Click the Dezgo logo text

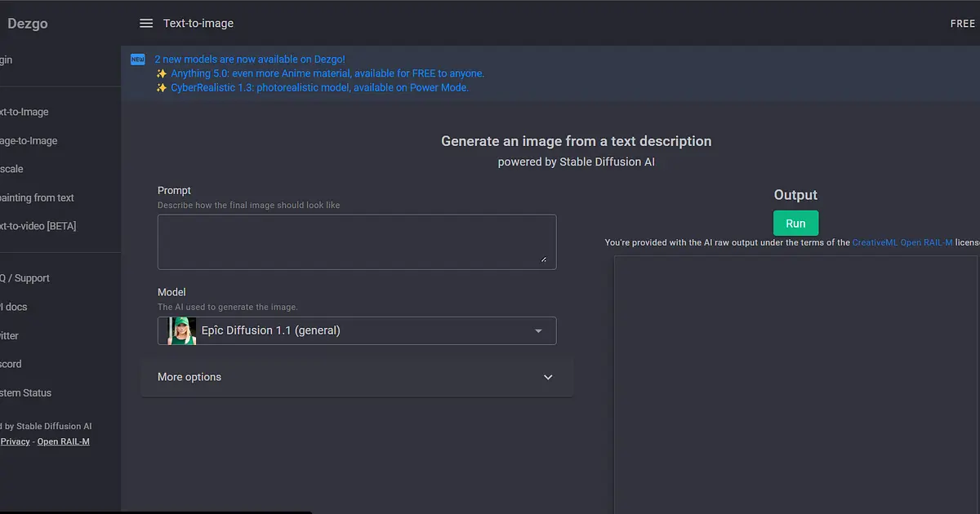pos(28,24)
